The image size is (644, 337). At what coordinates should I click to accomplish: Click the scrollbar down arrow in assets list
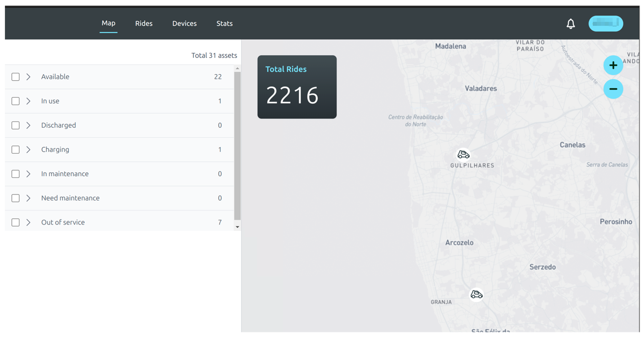238,227
